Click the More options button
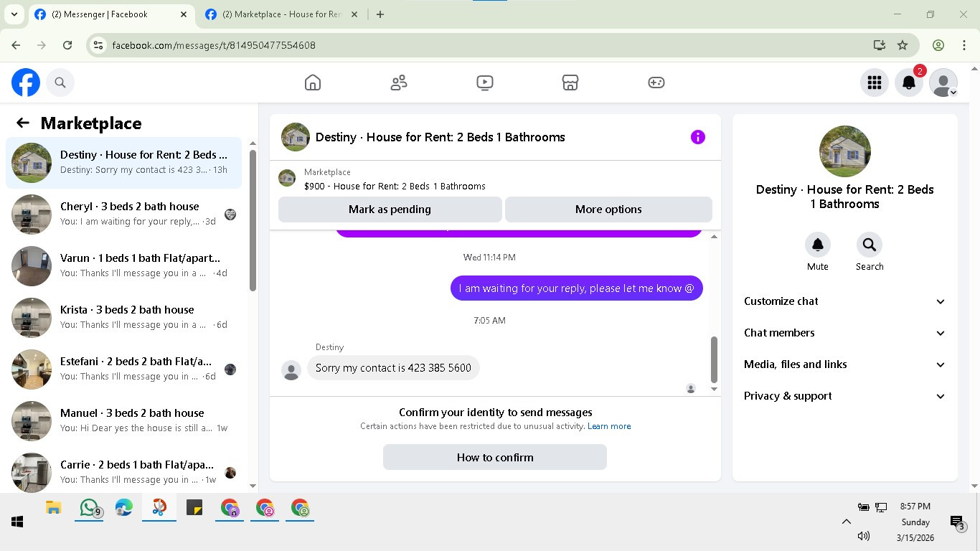This screenshot has width=980, height=551. click(x=608, y=209)
